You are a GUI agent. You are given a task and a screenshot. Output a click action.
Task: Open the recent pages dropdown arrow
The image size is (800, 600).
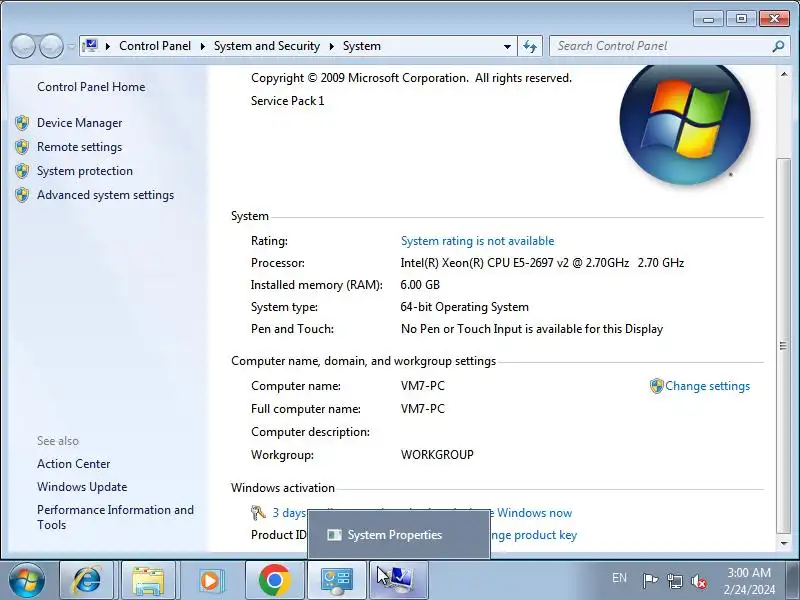(71, 46)
